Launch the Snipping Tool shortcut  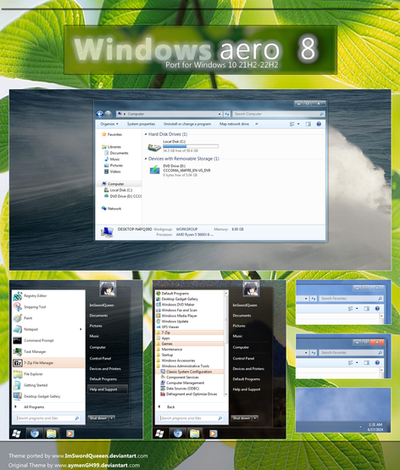[x=35, y=307]
